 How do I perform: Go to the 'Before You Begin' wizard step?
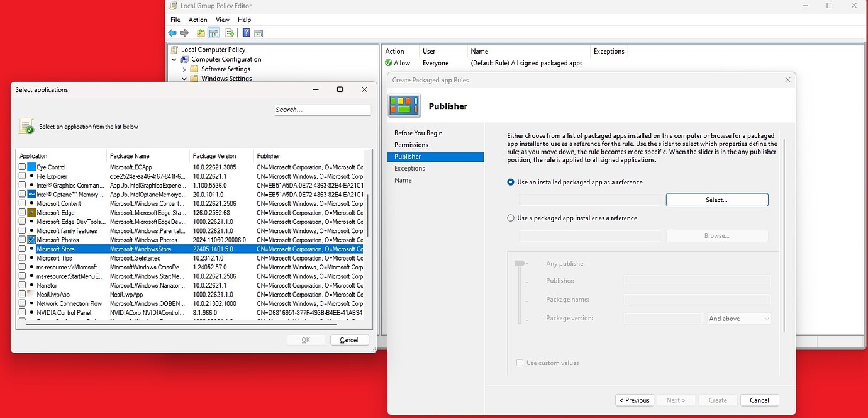click(x=418, y=133)
